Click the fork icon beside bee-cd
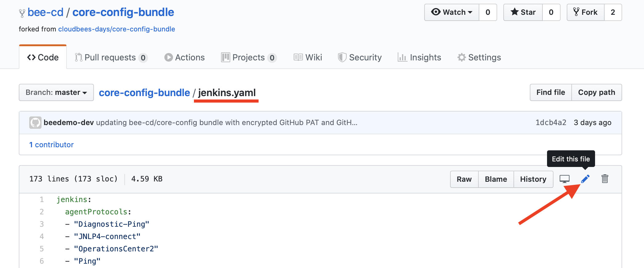 click(22, 13)
